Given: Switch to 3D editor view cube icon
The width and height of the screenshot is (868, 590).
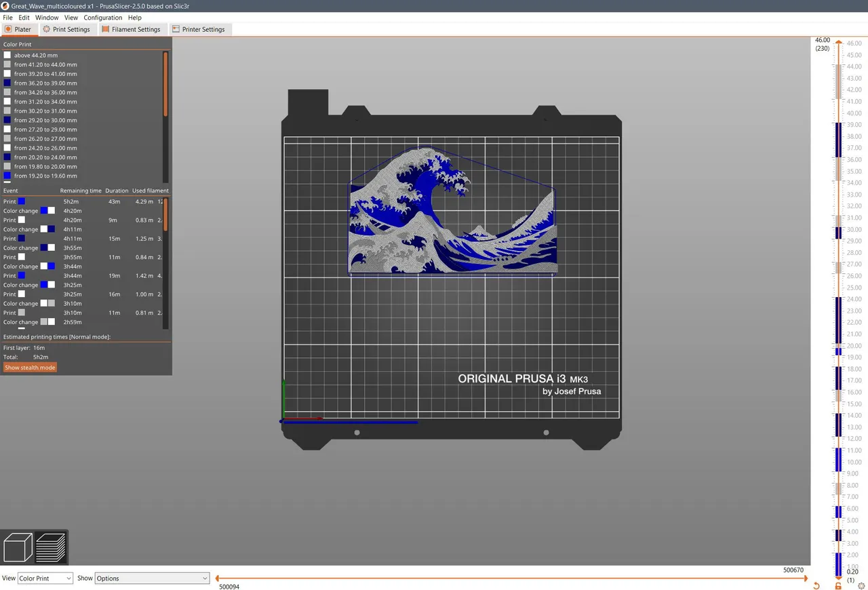Looking at the screenshot, I should pyautogui.click(x=18, y=547).
